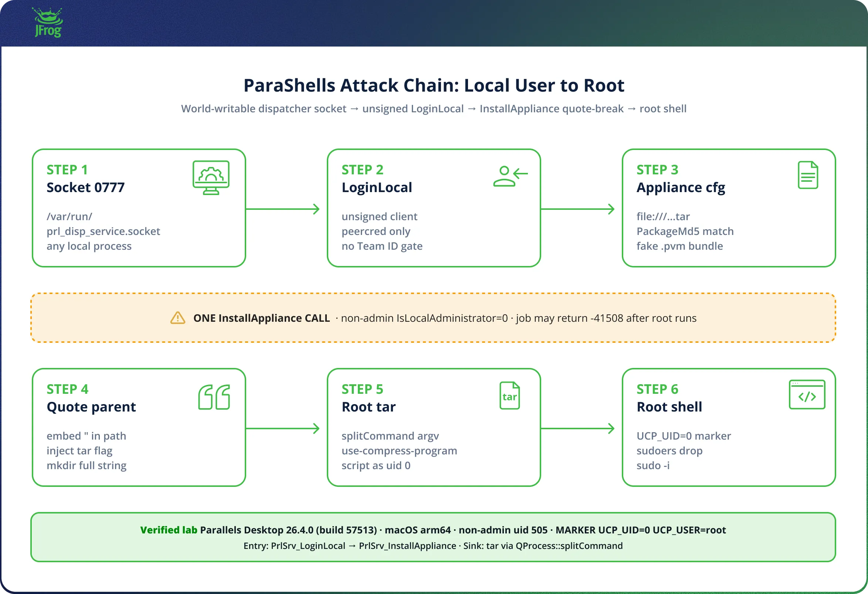Click the text PackageMd5 match
Screen dimensions: 868x594
(685, 231)
